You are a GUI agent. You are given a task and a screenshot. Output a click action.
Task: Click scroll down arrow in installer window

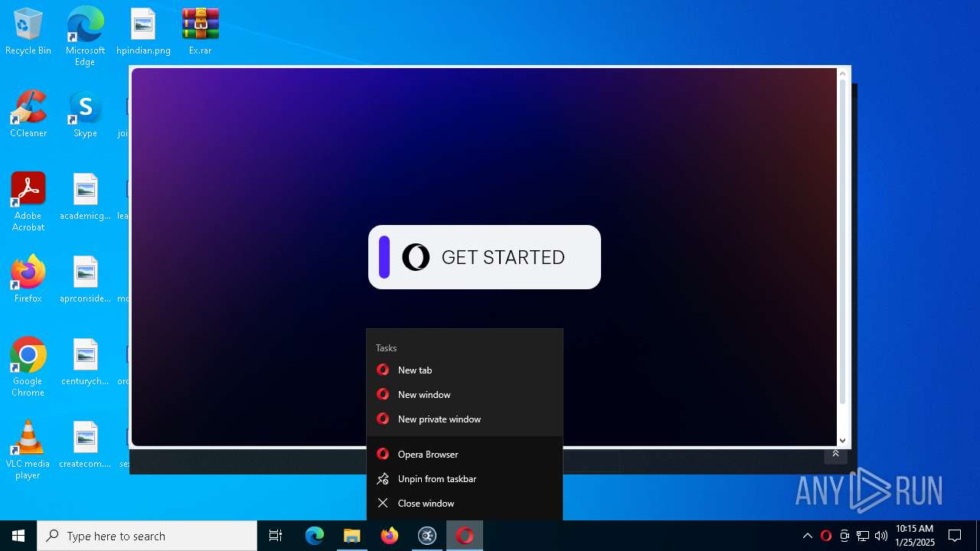(843, 440)
